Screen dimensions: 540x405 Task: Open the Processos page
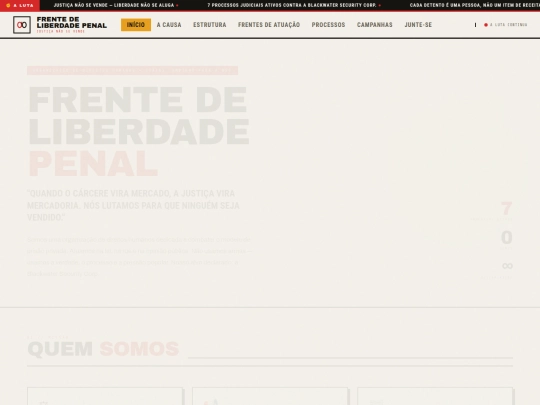coord(328,25)
